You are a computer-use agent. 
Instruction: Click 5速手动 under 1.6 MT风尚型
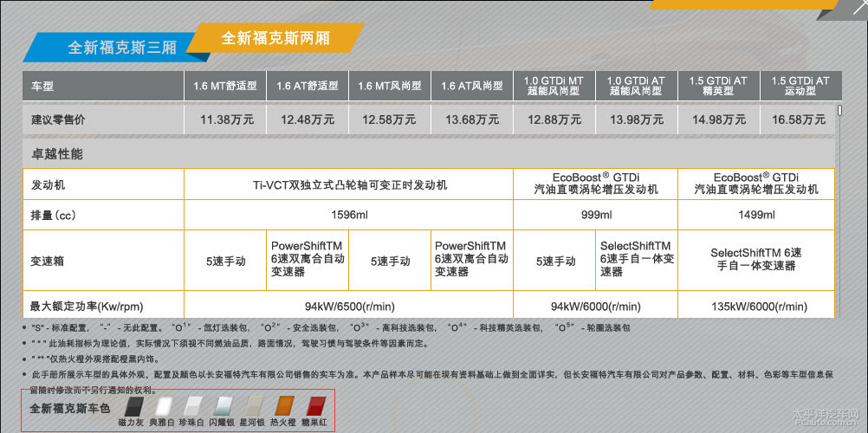pyautogui.click(x=390, y=261)
